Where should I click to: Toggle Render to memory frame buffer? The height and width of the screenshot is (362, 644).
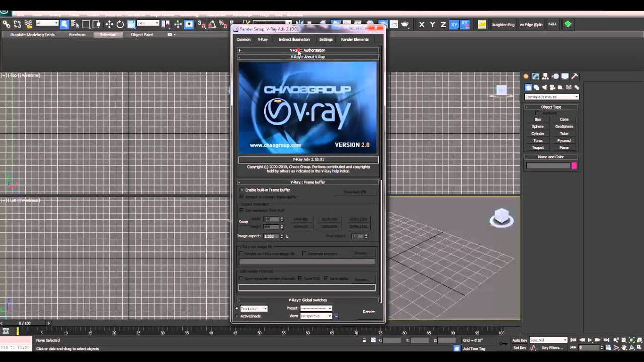pyautogui.click(x=242, y=197)
